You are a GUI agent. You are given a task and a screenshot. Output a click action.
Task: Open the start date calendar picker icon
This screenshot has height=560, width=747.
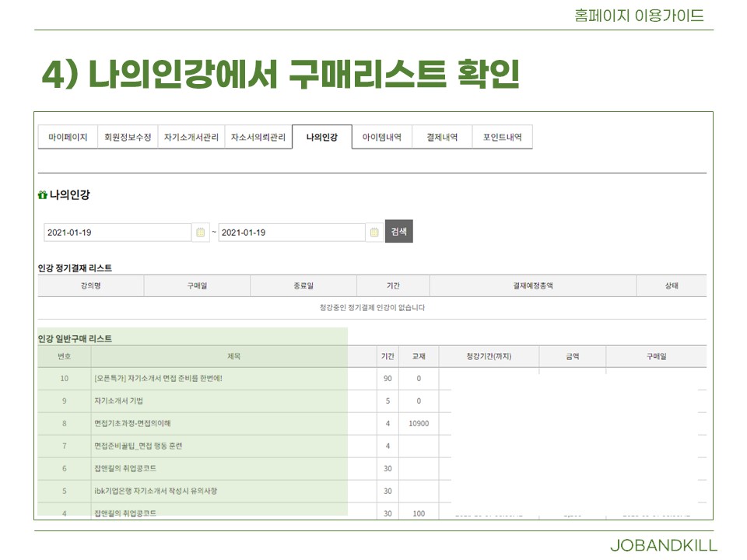click(x=201, y=233)
